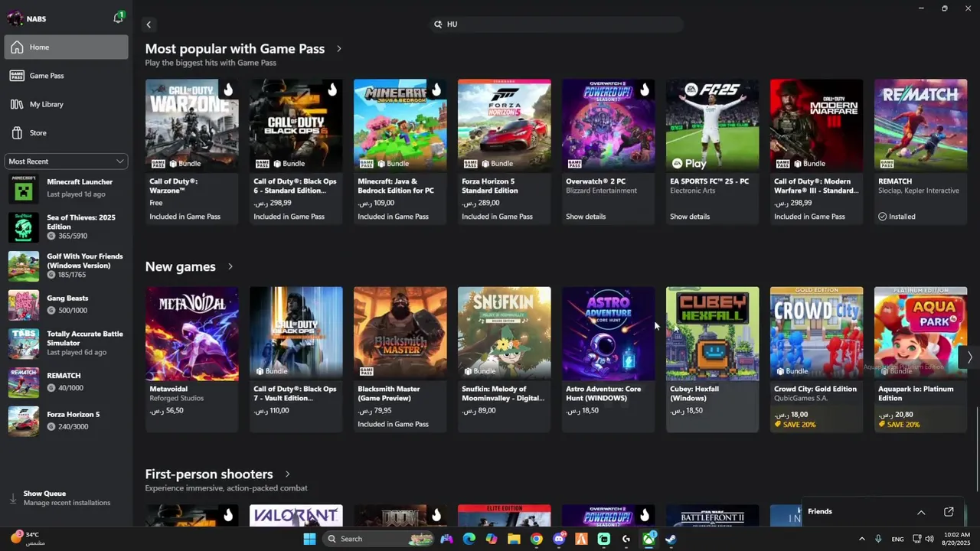
Task: Click the NABS profile avatar
Action: click(16, 18)
